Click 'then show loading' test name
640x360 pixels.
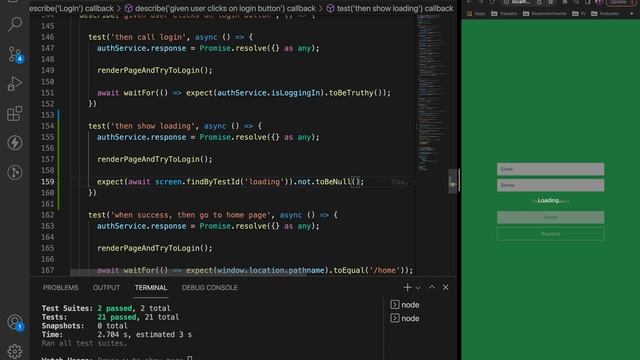153,126
